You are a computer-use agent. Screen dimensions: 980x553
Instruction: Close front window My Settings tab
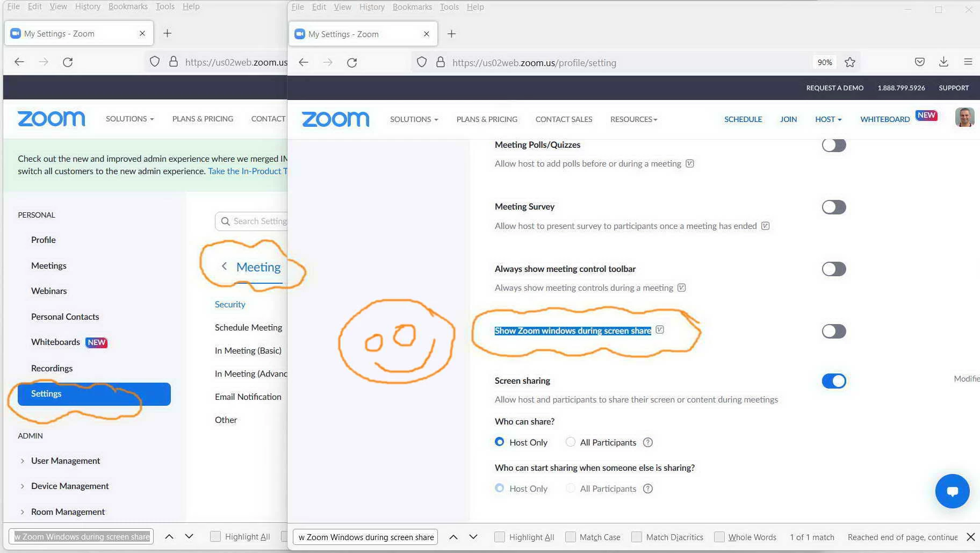tap(427, 34)
